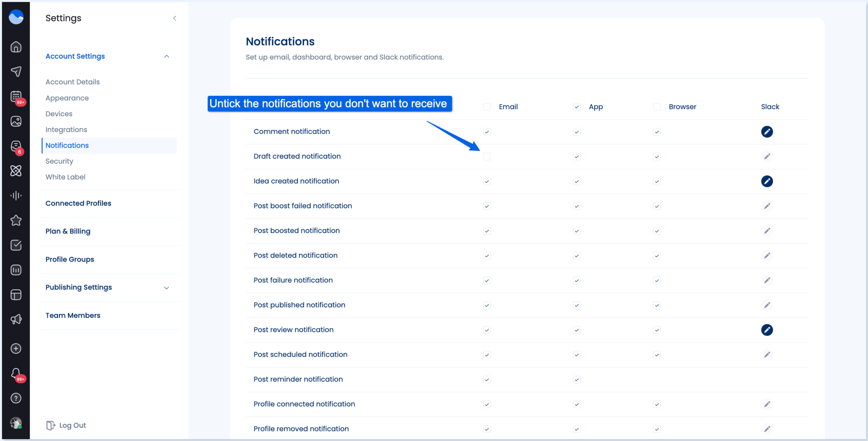The image size is (868, 441).
Task: Open the megaphone icon in sidebar
Action: [x=16, y=319]
